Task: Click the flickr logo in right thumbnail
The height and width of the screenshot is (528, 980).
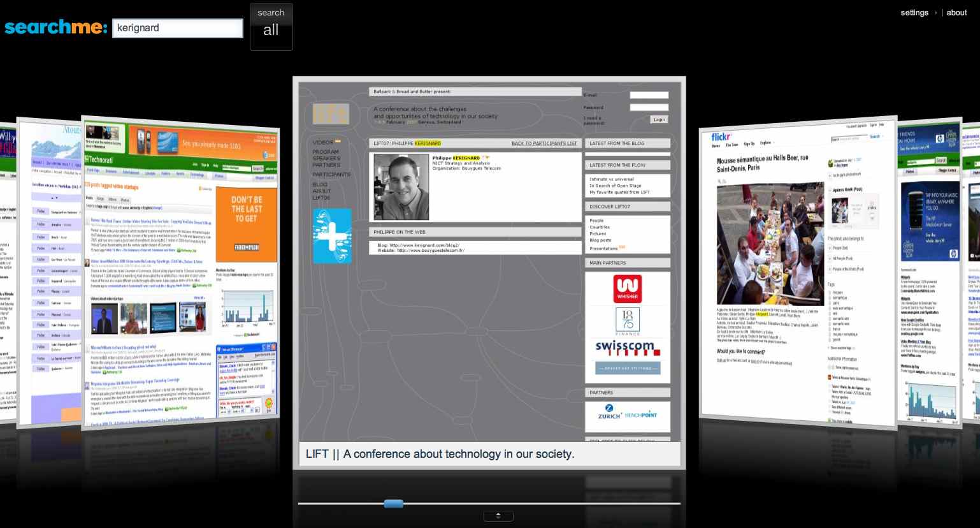Action: (x=721, y=136)
